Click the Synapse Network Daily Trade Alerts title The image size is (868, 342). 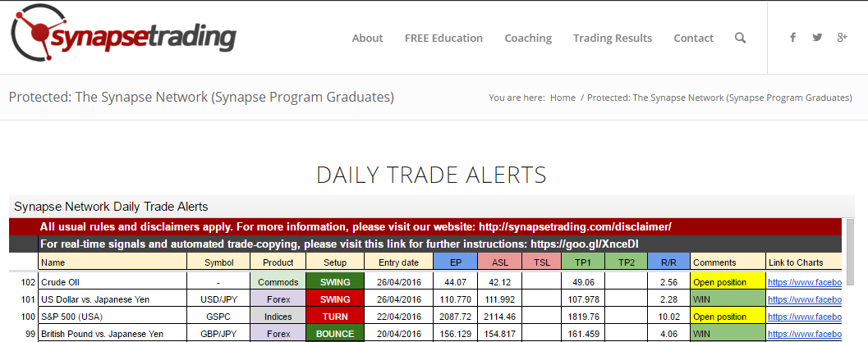[111, 207]
